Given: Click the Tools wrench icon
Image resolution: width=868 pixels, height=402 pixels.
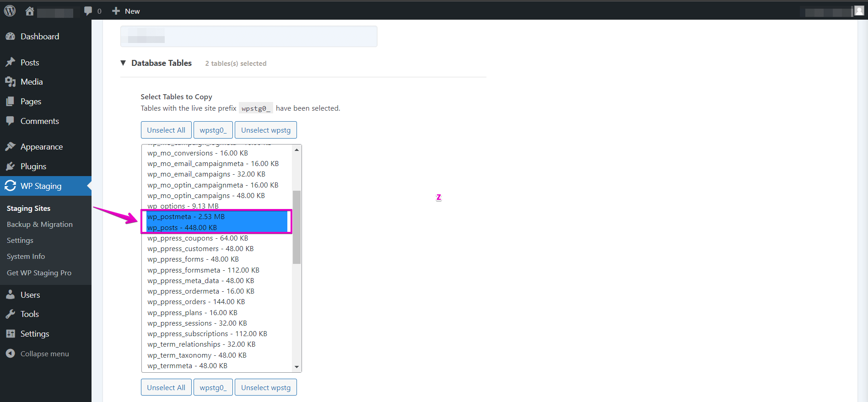Looking at the screenshot, I should pyautogui.click(x=11, y=314).
